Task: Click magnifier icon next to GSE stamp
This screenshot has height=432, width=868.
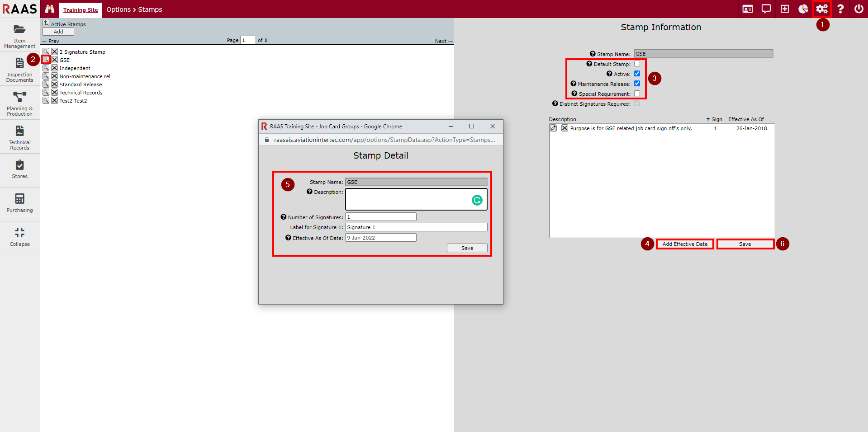Action: pos(46,60)
